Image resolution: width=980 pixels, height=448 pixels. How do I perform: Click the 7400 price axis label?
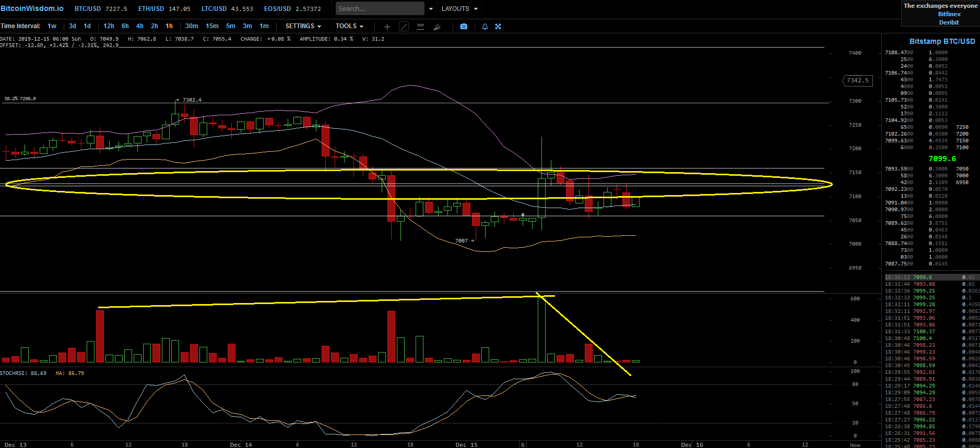[855, 53]
